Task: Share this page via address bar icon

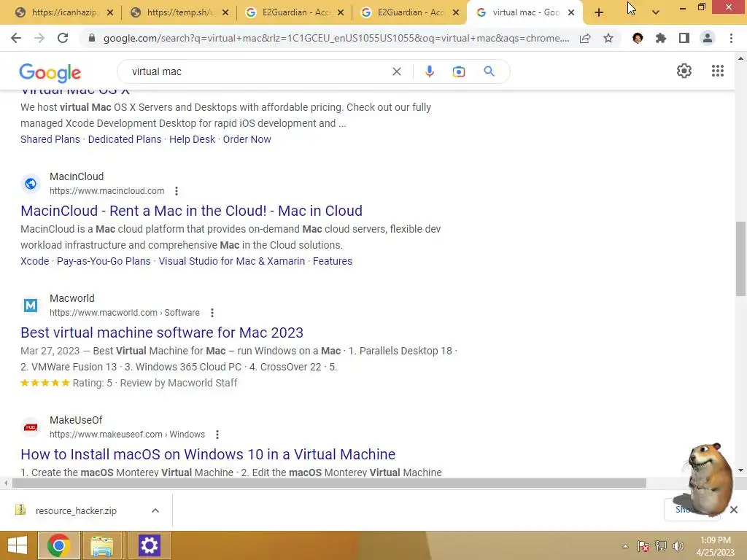Action: click(585, 38)
